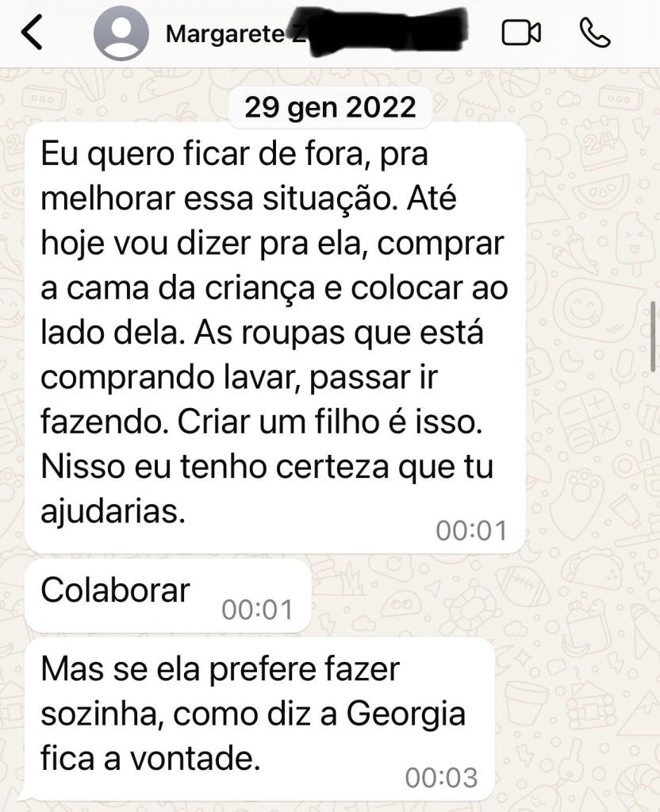The height and width of the screenshot is (812, 660).
Task: Start a voice call via phone icon
Action: coord(595,33)
